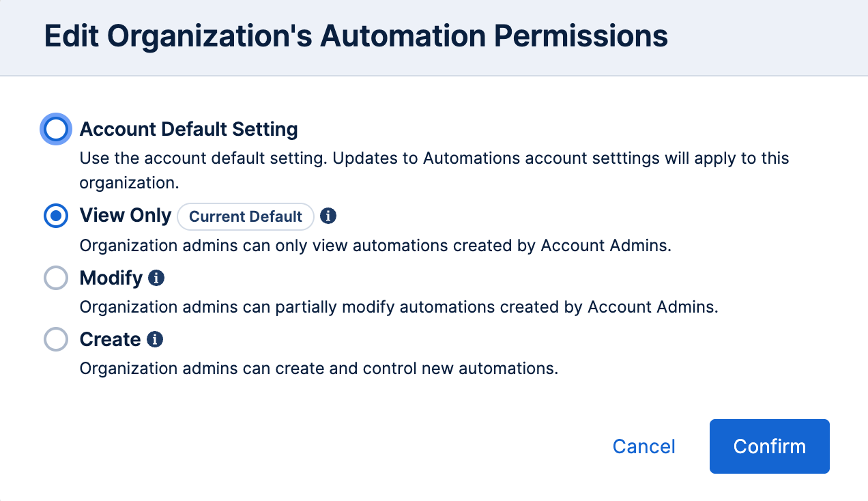
Task: Confirm the automation permission changes
Action: click(x=769, y=446)
